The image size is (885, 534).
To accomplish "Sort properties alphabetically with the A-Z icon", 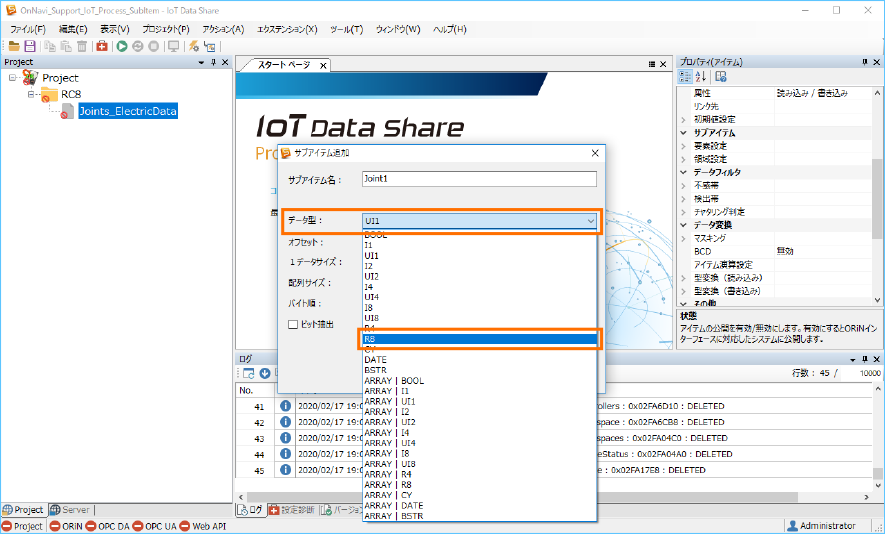I will pos(701,77).
